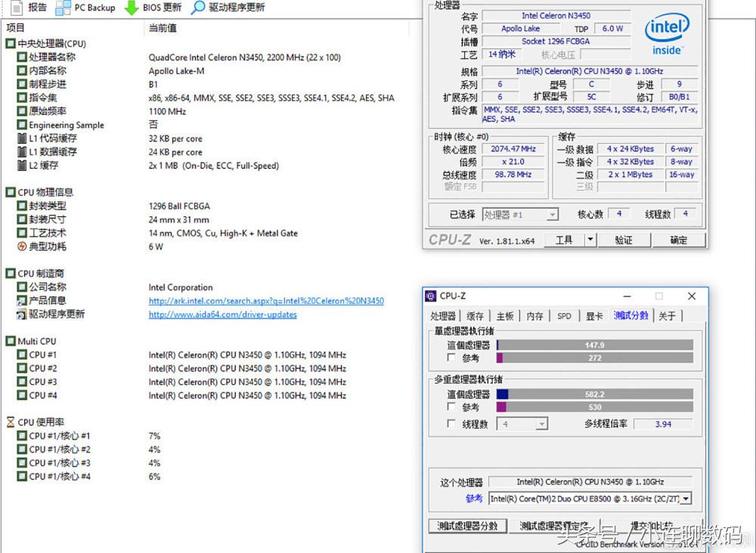Click the 测試處理器分數 button
Viewport: 756px width, 553px height.
click(467, 526)
